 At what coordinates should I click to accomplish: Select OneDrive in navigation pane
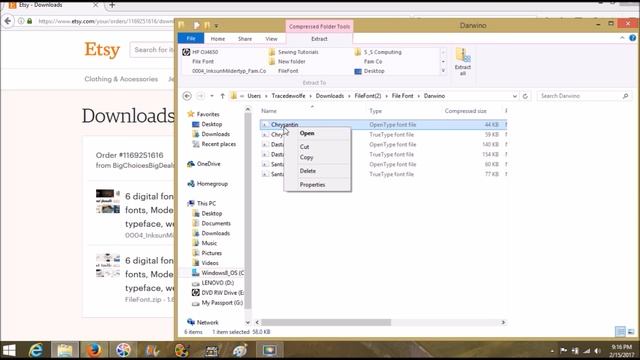(208, 164)
